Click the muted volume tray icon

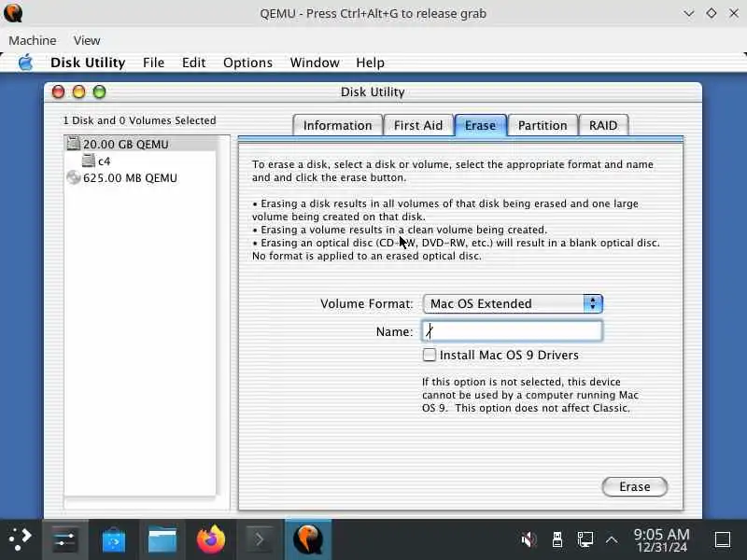(x=529, y=539)
